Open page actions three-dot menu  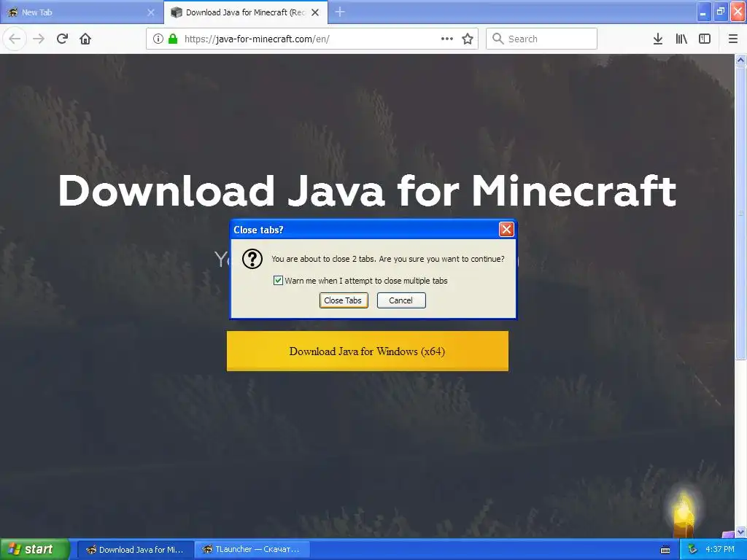[x=447, y=39]
